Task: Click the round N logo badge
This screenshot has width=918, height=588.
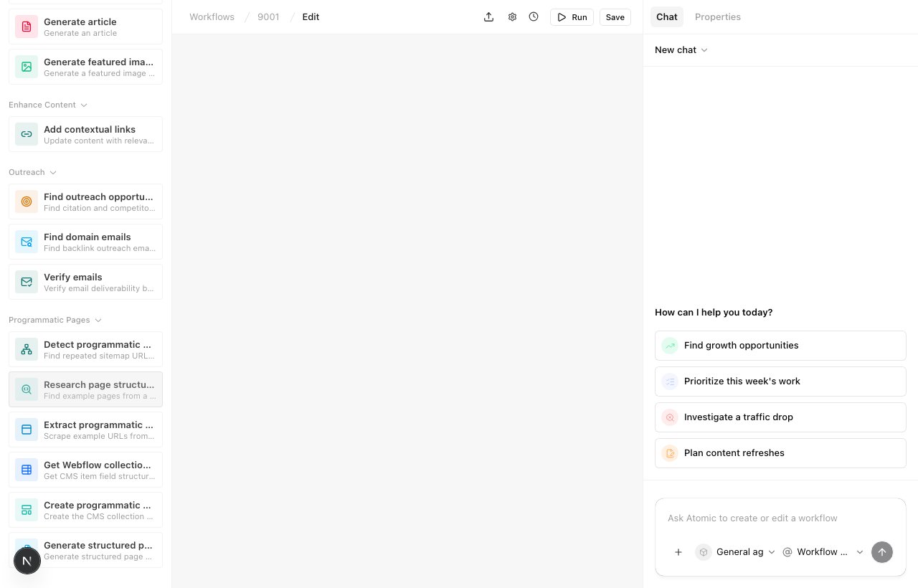Action: click(x=27, y=561)
